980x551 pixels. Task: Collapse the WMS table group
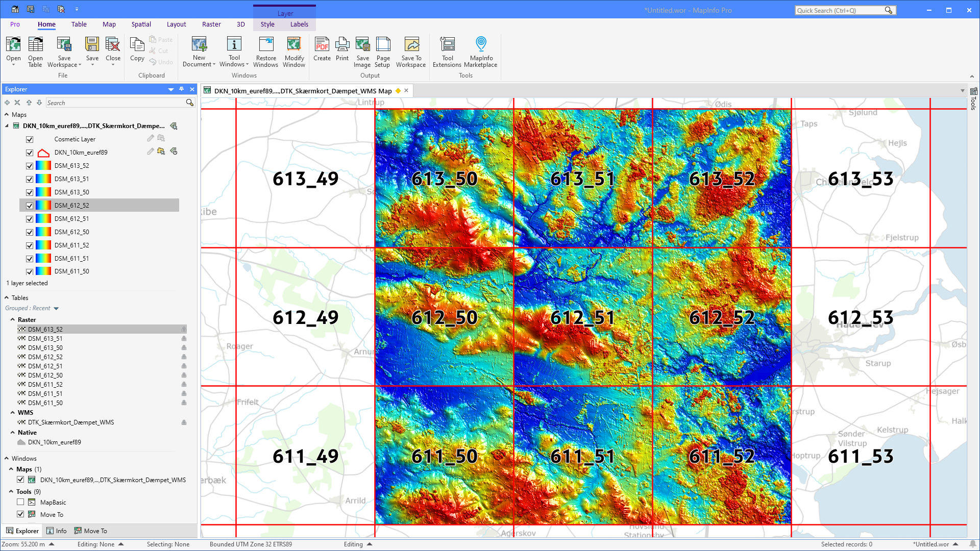[13, 412]
